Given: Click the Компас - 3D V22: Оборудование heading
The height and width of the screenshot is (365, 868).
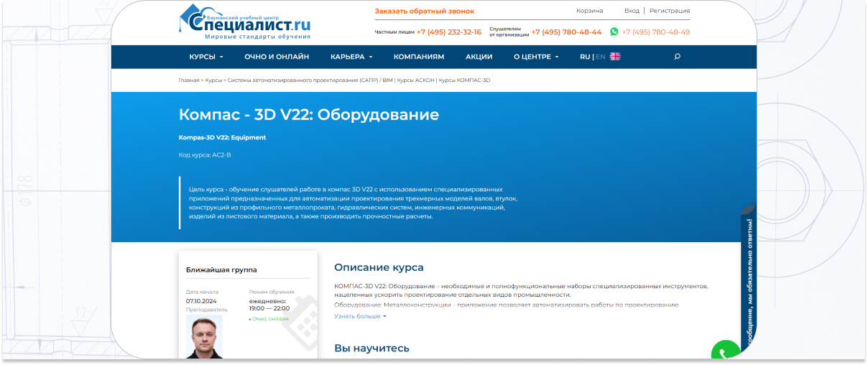Looking at the screenshot, I should click(x=309, y=115).
